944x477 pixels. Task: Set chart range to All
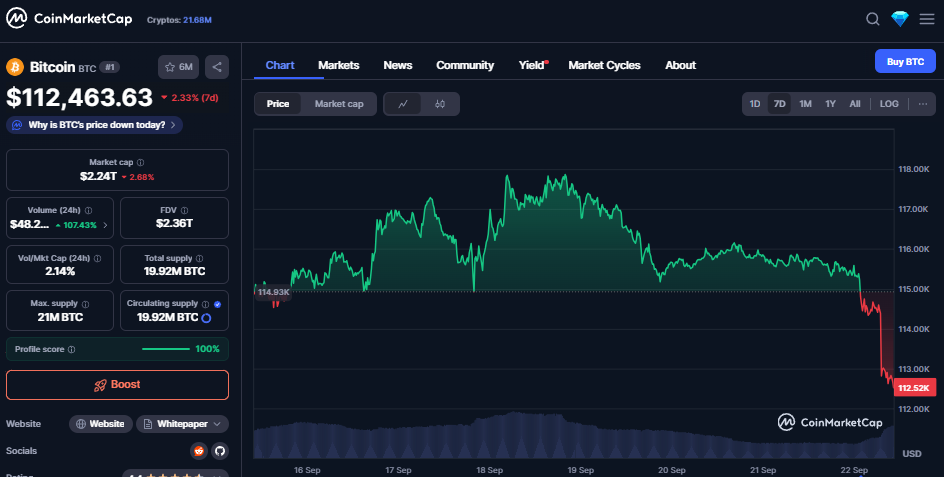[x=854, y=104]
